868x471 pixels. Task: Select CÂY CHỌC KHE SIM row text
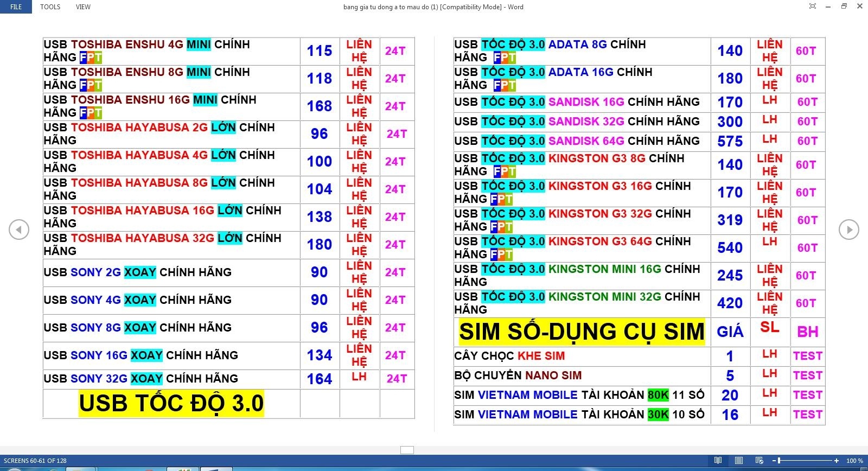509,356
